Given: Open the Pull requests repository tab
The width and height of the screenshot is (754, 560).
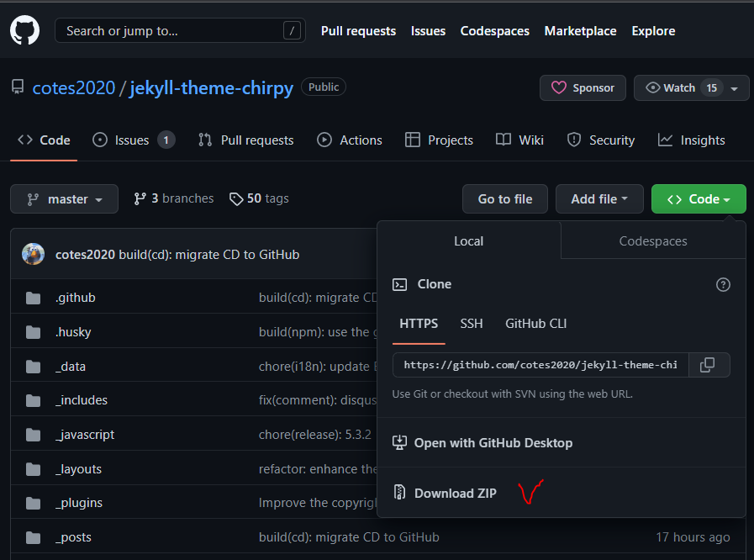Looking at the screenshot, I should coord(245,140).
